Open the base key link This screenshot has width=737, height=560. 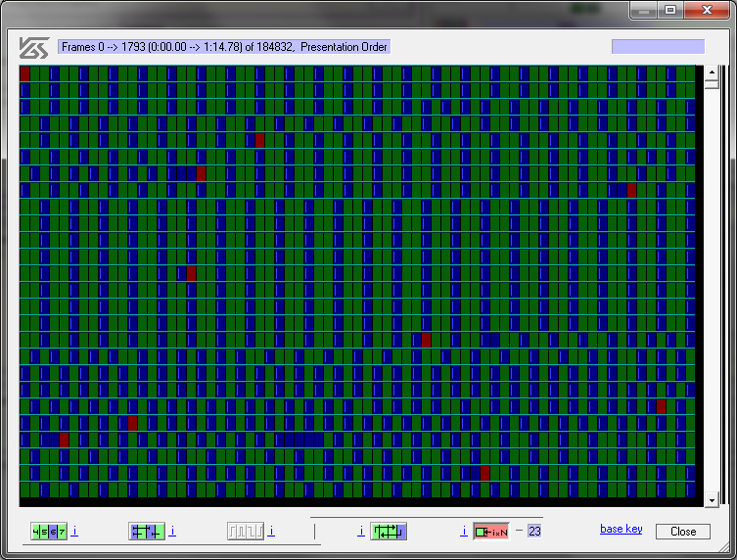(x=621, y=529)
